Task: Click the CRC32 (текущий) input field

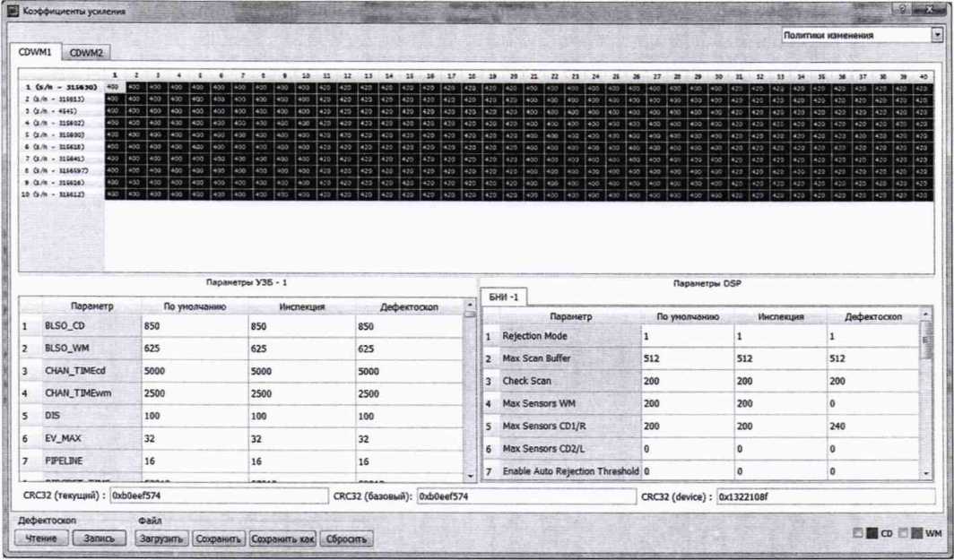Action: (x=219, y=496)
